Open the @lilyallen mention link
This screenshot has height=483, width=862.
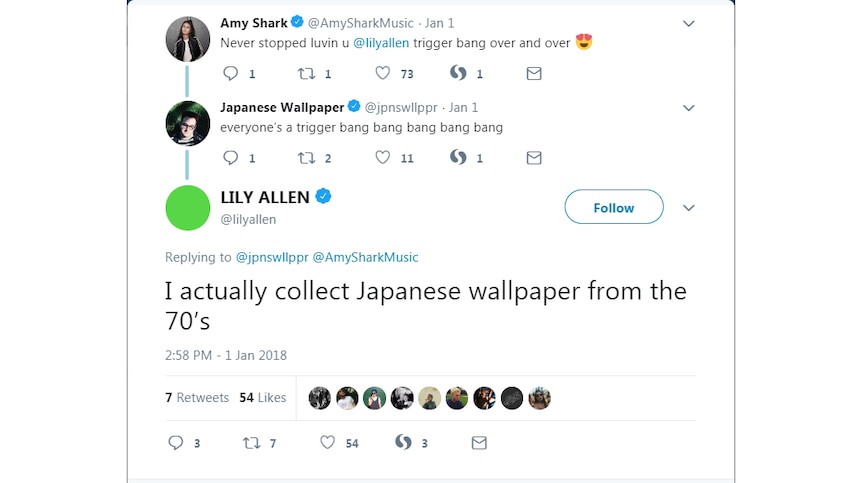tap(381, 43)
